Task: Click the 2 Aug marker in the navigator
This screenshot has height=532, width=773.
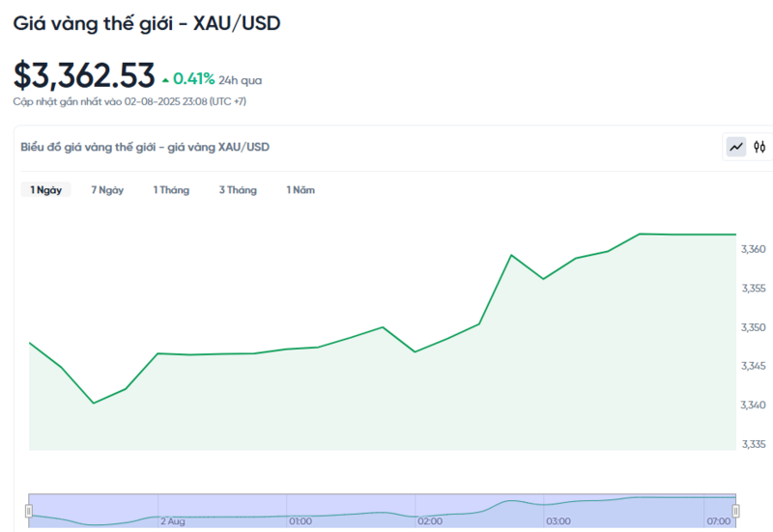Action: [x=172, y=521]
